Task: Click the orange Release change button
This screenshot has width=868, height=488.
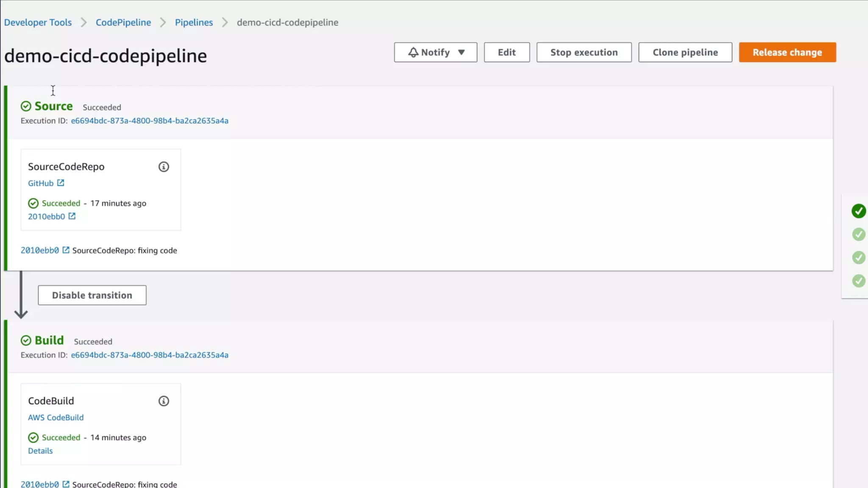Action: [787, 52]
